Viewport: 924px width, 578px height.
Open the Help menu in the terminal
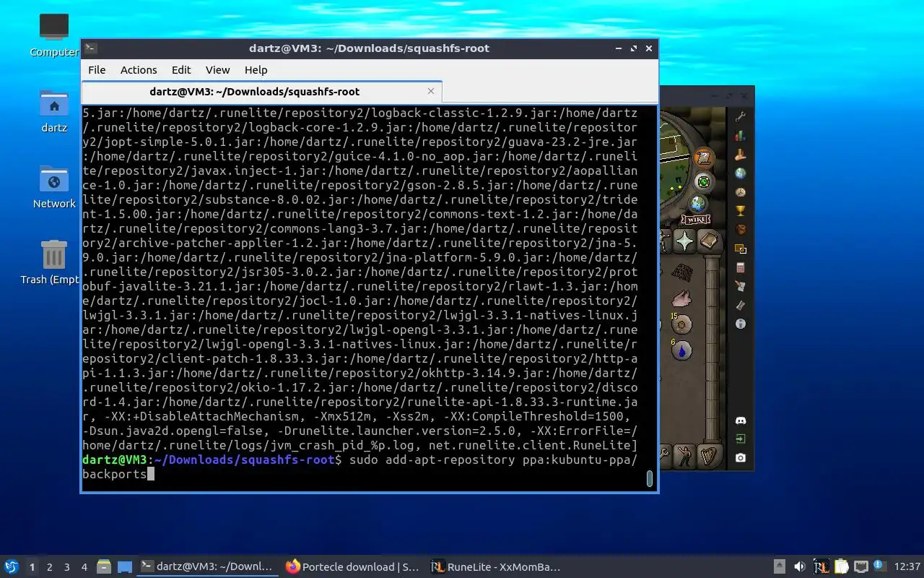click(256, 70)
